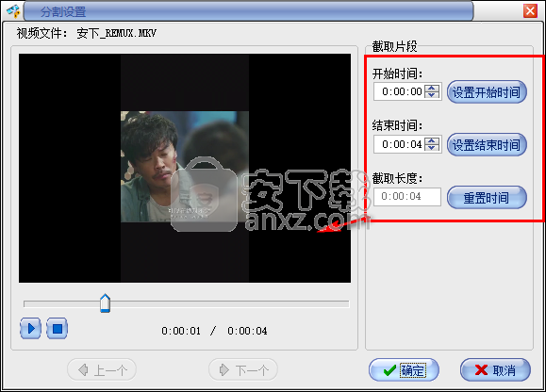Image resolution: width=546 pixels, height=392 pixels.
Task: Increase the start time with up arrow
Action: (432, 88)
